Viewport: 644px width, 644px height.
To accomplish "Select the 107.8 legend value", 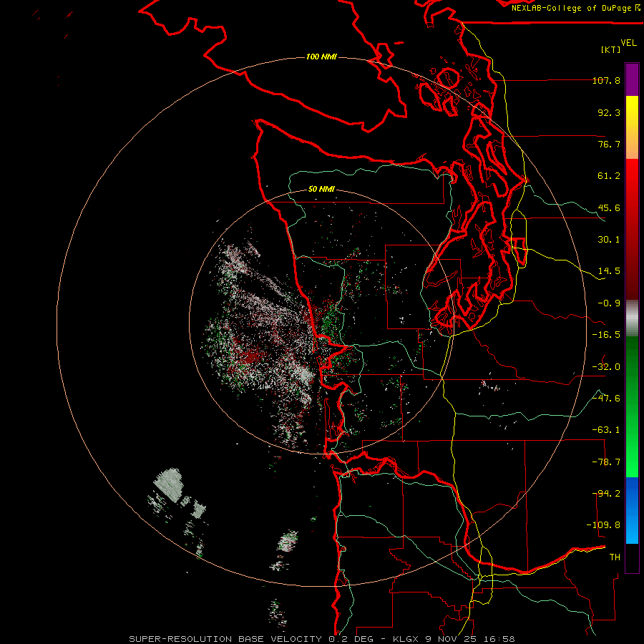I will pos(606,80).
